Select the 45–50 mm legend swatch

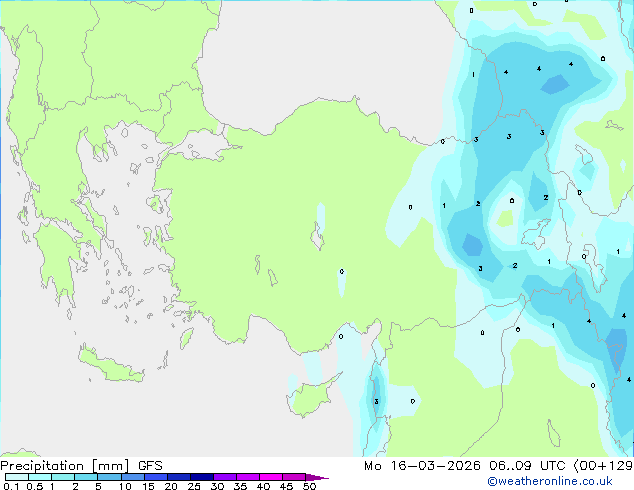click(294, 477)
